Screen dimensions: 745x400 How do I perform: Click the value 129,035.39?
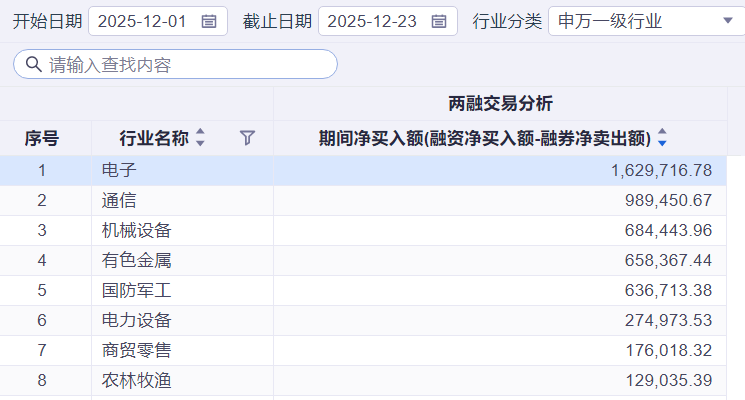[x=669, y=381]
